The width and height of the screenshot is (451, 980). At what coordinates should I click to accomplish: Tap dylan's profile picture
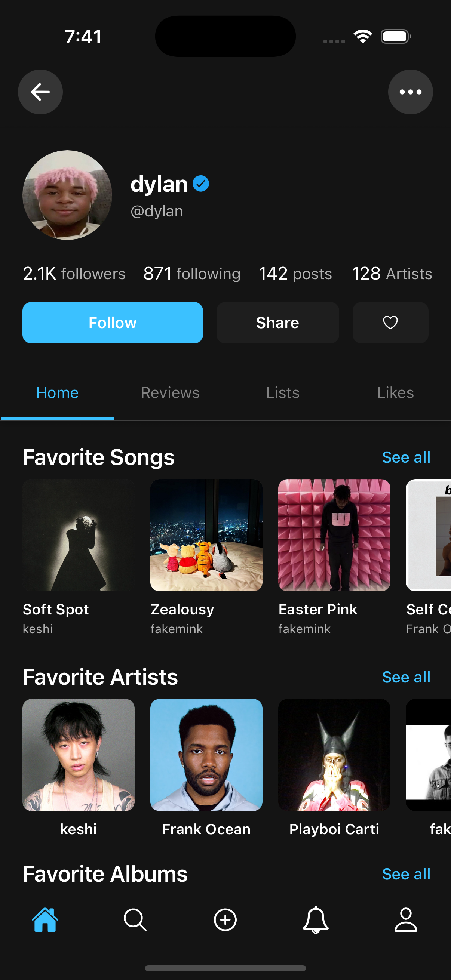[67, 195]
